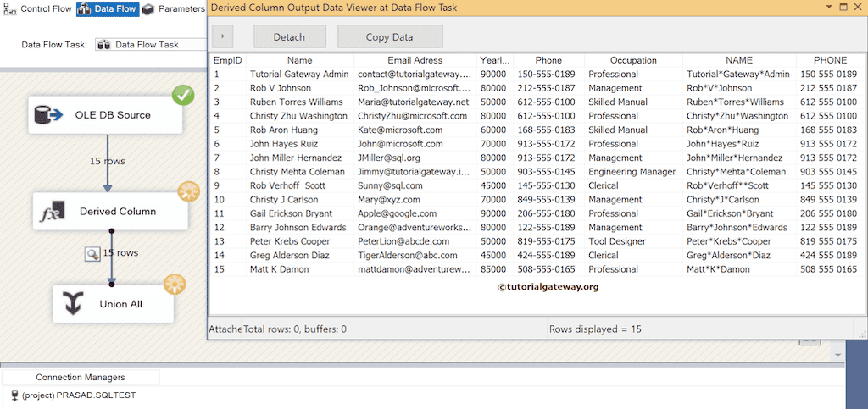Click the Maria@tutorialgateway.net email cell

[x=415, y=102]
